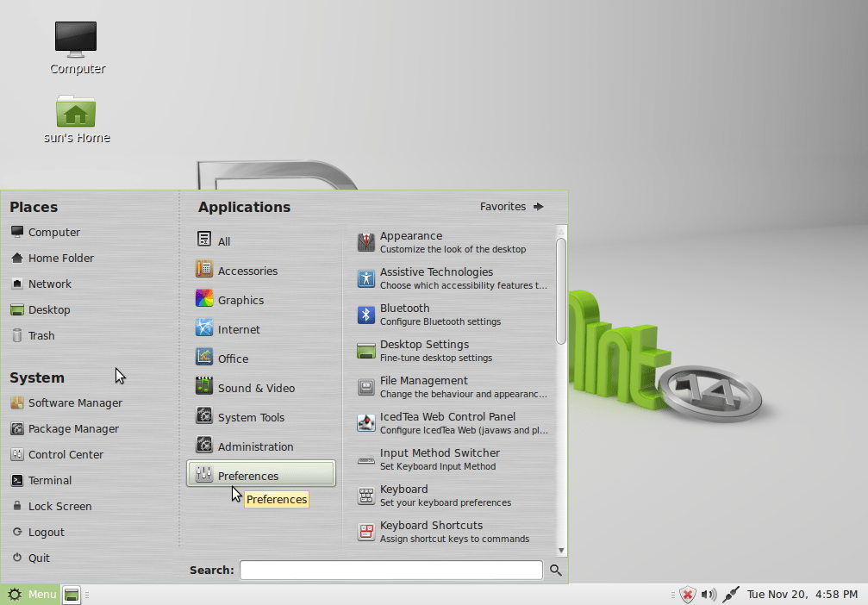Click 'Fine-tune desktop settings' description
The image size is (868, 605).
(x=435, y=358)
